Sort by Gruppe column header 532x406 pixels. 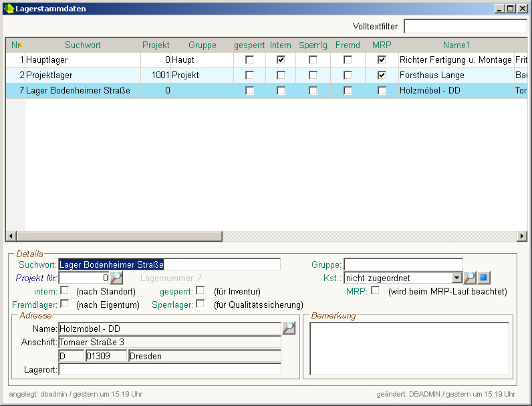(203, 45)
